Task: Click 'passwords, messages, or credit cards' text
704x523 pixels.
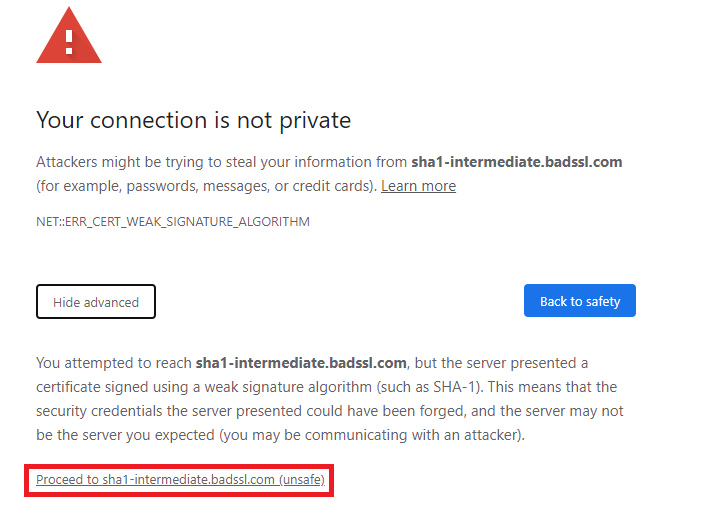Action: (x=252, y=186)
